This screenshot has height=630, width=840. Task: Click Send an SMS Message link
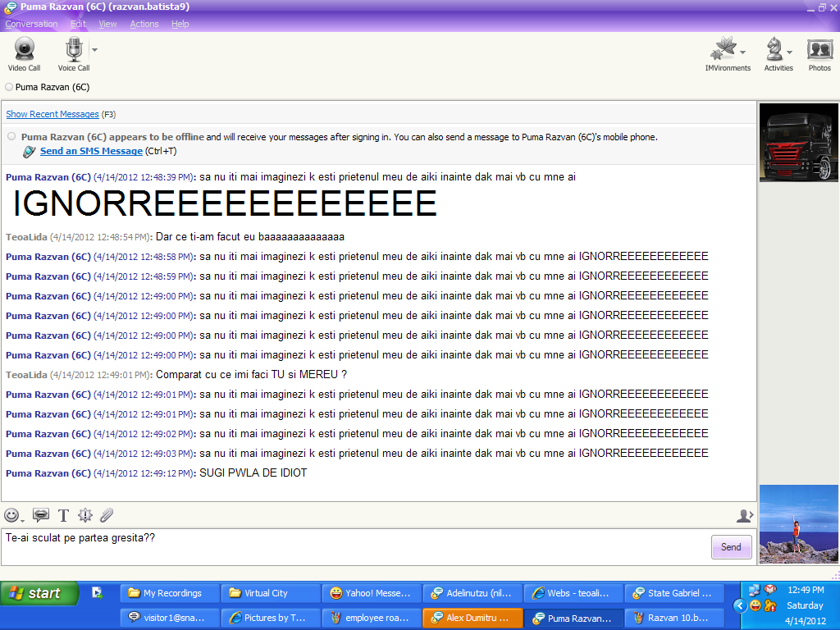click(x=91, y=151)
